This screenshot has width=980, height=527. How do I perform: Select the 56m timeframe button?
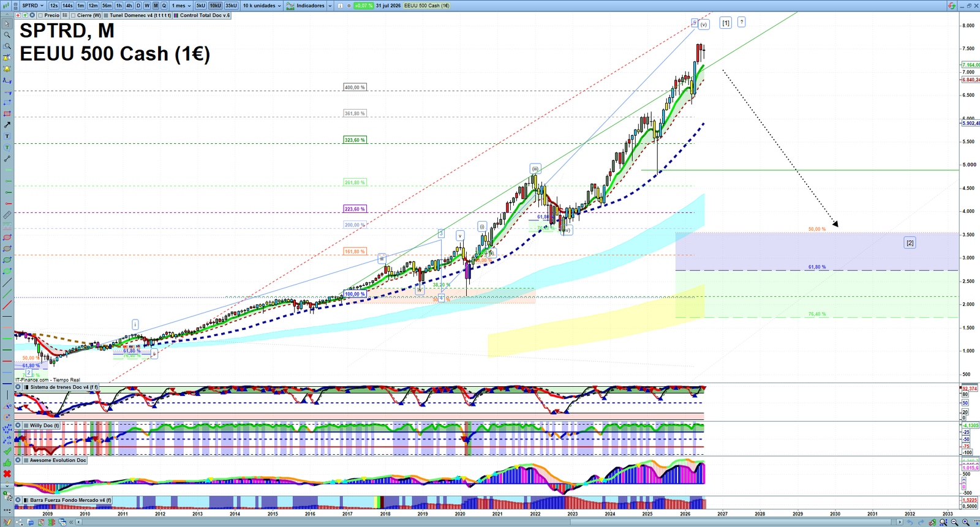tap(107, 6)
